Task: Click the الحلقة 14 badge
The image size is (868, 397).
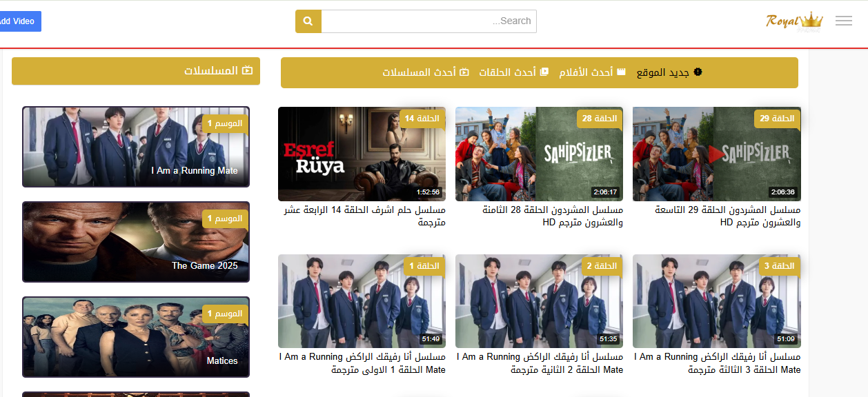Action: [x=423, y=119]
